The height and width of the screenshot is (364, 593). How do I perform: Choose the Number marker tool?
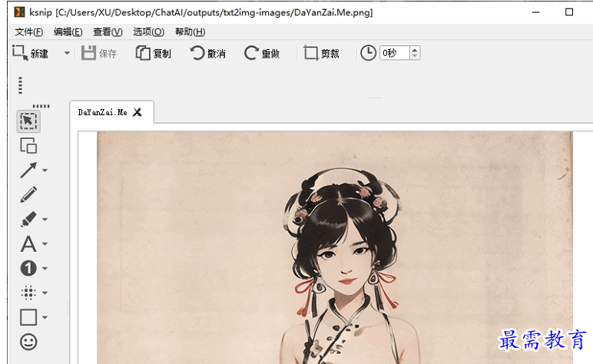tap(28, 268)
